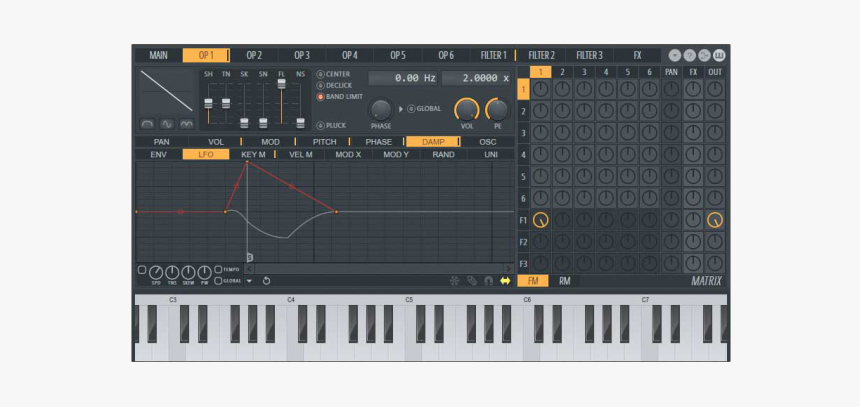This screenshot has width=860, height=407.
Task: Click the layout switch icon beside help
Action: coord(704,55)
